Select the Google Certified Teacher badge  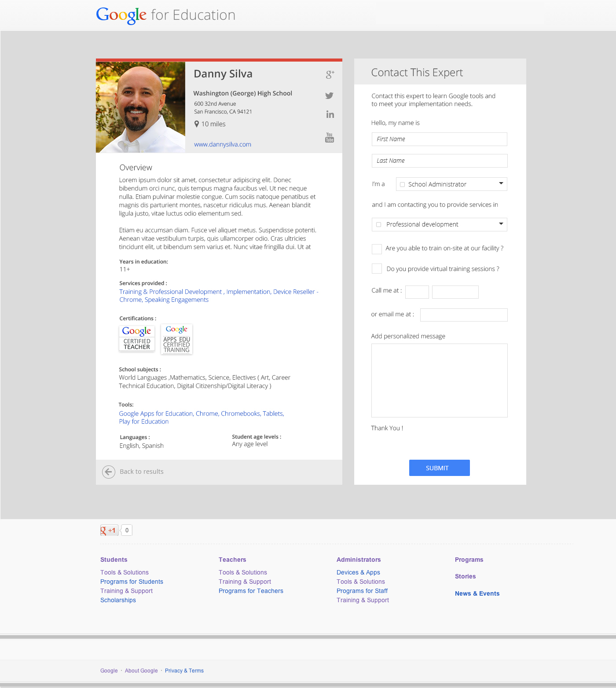coord(136,339)
